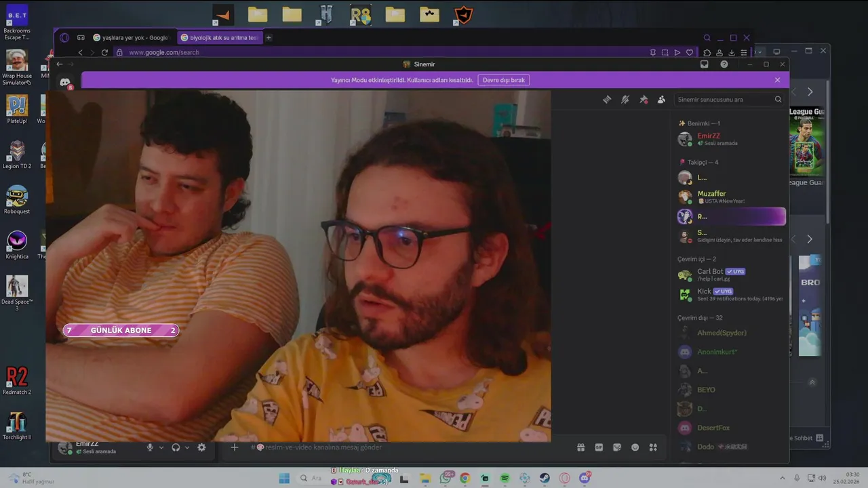The image size is (868, 488).
Task: Open a new browser tab with plus
Action: pyautogui.click(x=269, y=38)
